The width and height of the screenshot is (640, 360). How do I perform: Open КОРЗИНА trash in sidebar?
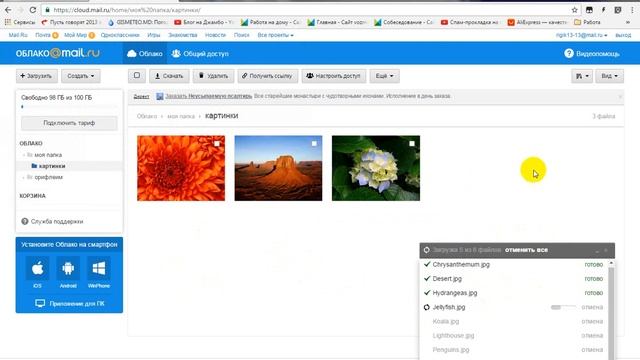(32, 196)
